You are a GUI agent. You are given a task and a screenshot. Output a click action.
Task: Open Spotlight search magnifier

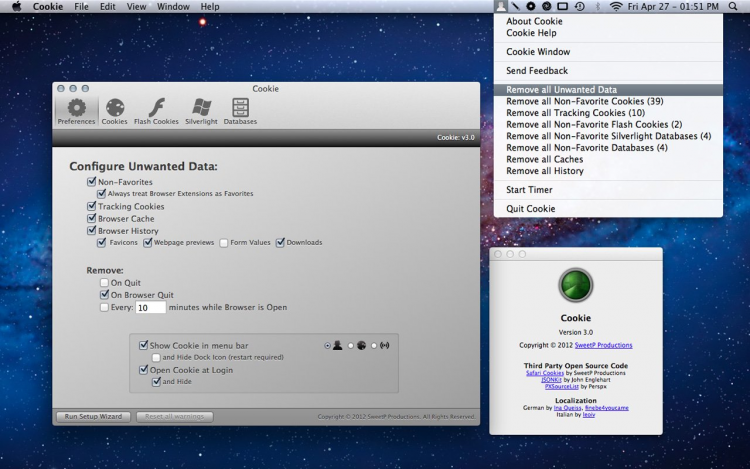click(x=733, y=6)
